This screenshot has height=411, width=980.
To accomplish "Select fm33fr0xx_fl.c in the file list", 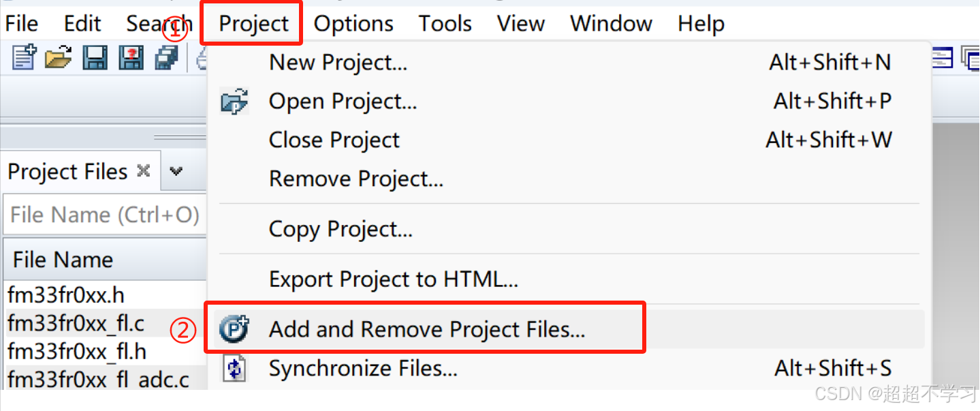I will (x=76, y=323).
